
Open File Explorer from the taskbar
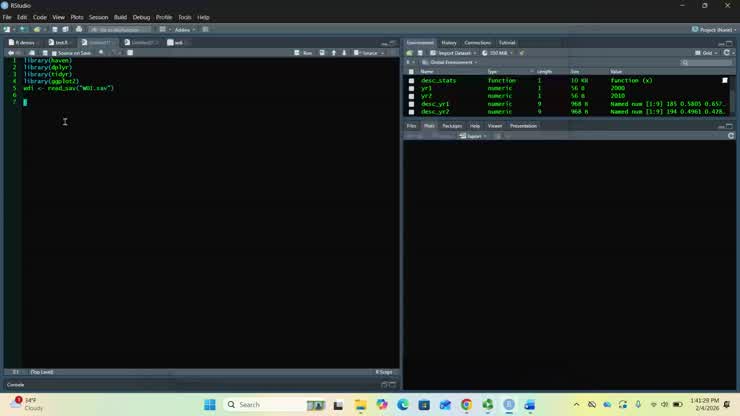(361, 405)
